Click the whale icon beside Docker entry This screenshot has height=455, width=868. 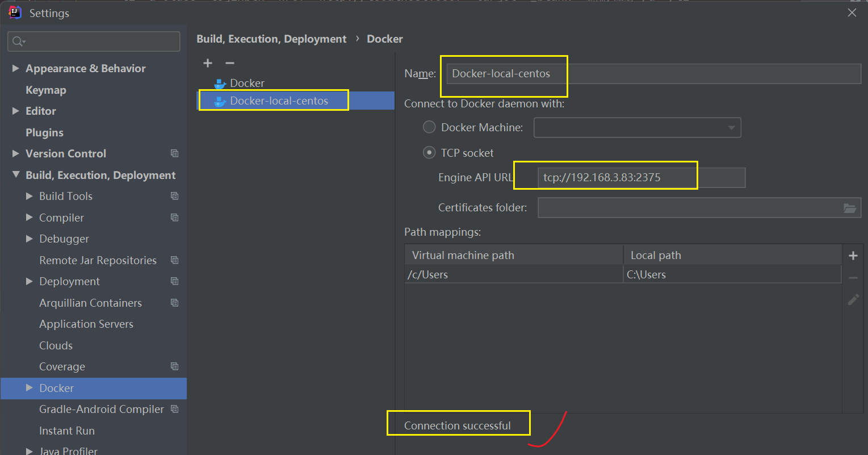(x=220, y=84)
